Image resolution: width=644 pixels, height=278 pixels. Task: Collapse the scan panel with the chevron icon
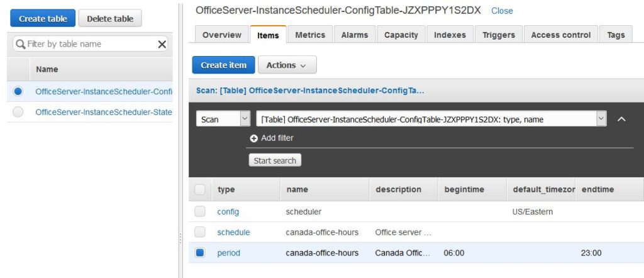pyautogui.click(x=621, y=119)
